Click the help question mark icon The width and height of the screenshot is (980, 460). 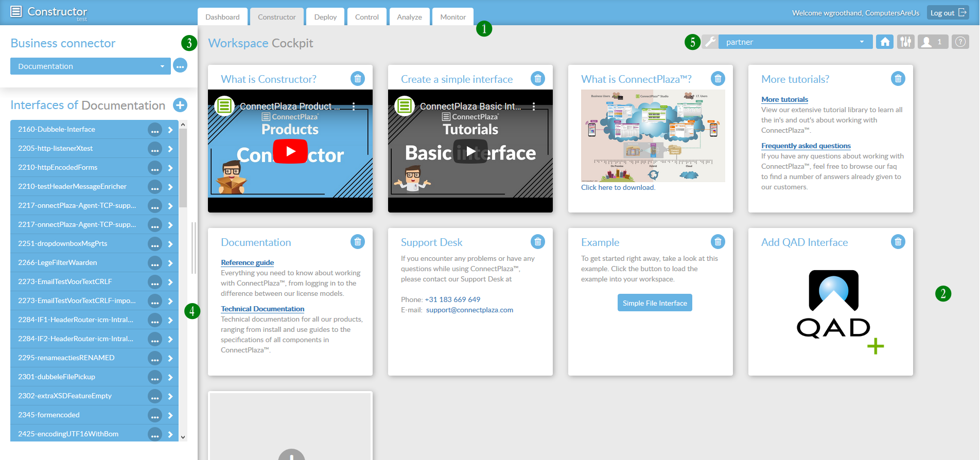coord(960,42)
